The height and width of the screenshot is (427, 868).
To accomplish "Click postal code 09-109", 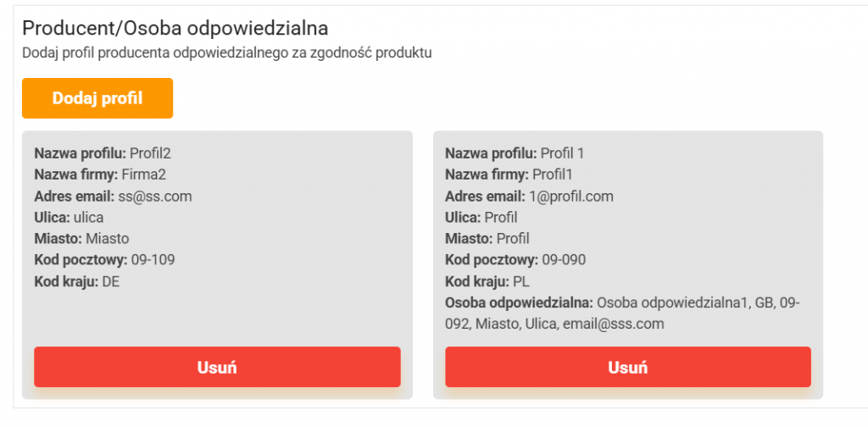I will [155, 260].
